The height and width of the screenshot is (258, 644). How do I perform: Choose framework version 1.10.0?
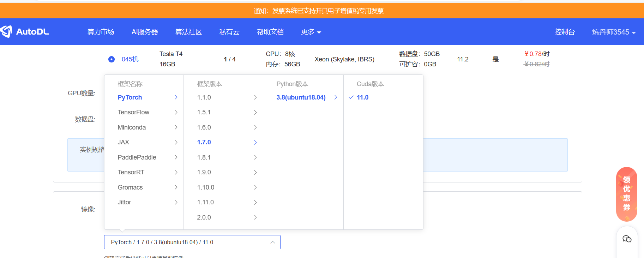[223, 187]
